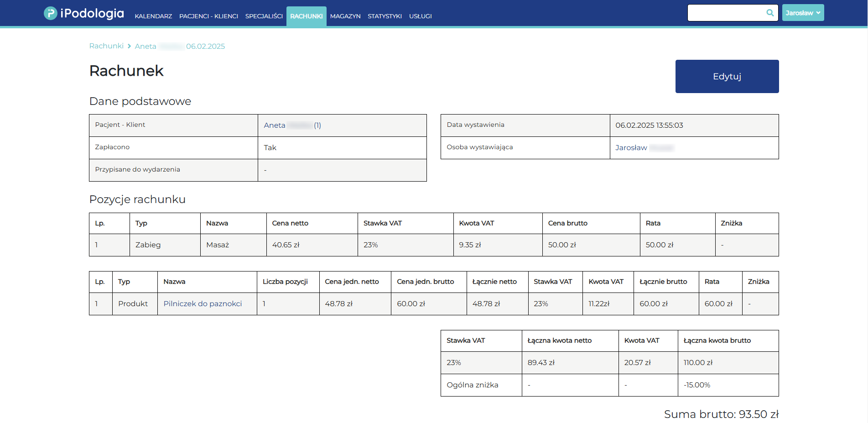Open the Specjaliści menu item
The image size is (868, 423).
(264, 16)
